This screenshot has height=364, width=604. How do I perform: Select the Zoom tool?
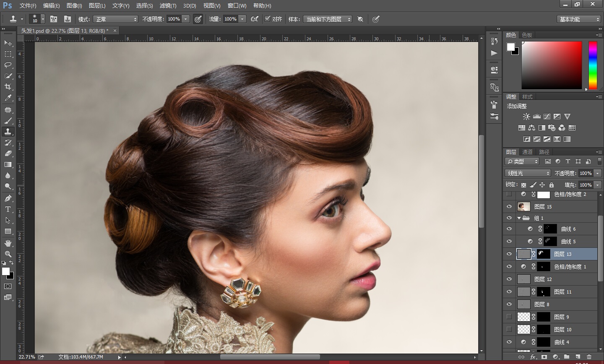pyautogui.click(x=8, y=254)
